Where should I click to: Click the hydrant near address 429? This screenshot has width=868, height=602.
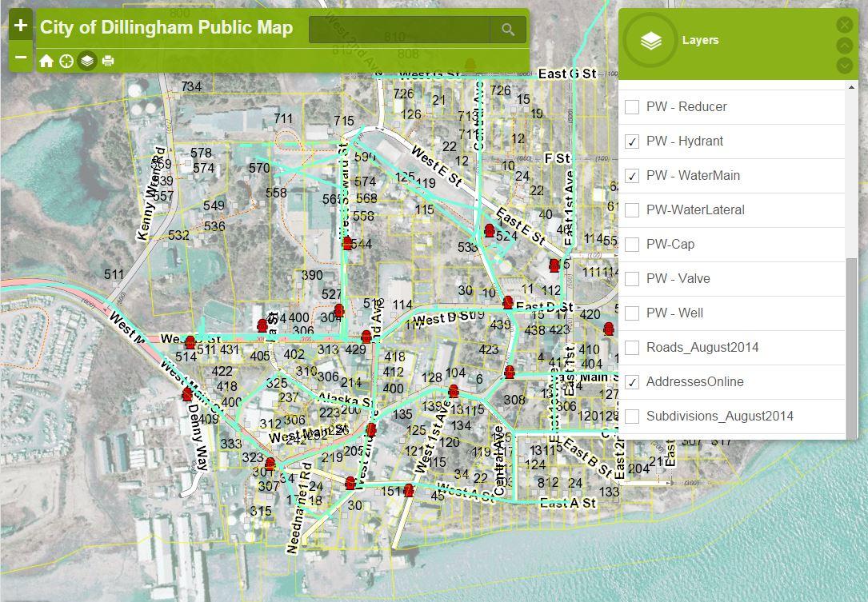coord(366,337)
